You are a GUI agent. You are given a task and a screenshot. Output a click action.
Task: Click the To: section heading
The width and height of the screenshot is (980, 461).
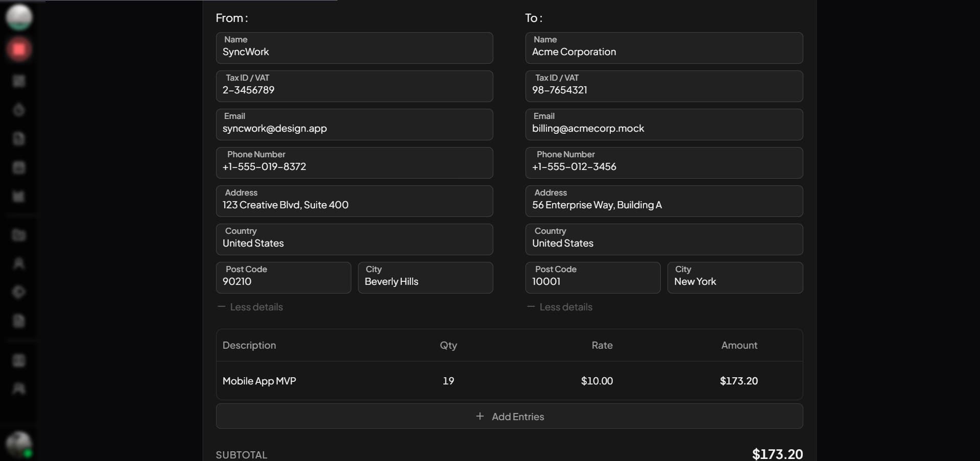pos(534,18)
